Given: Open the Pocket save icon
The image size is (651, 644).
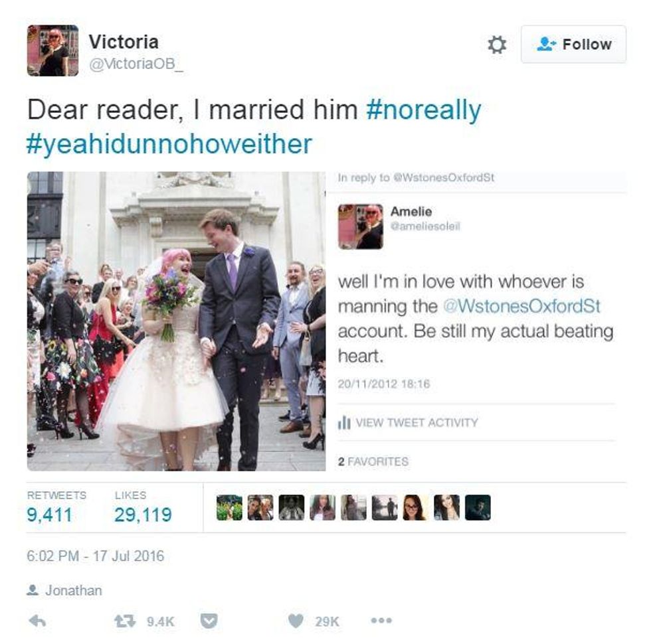Looking at the screenshot, I should (x=209, y=621).
